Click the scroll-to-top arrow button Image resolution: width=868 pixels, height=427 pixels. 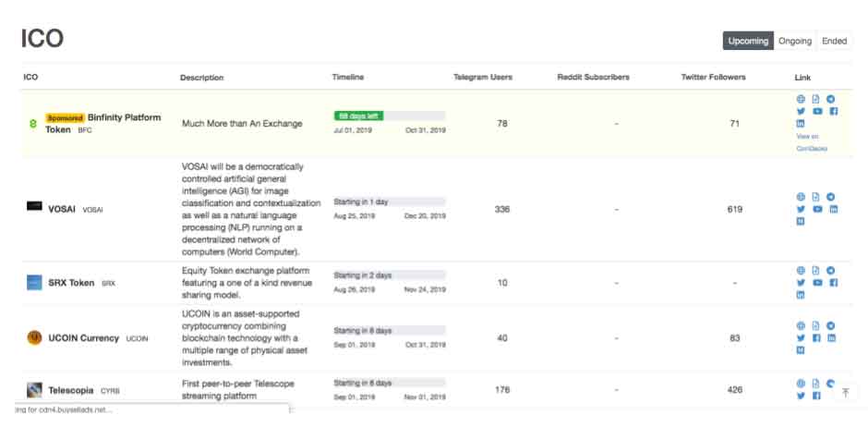coord(845,393)
